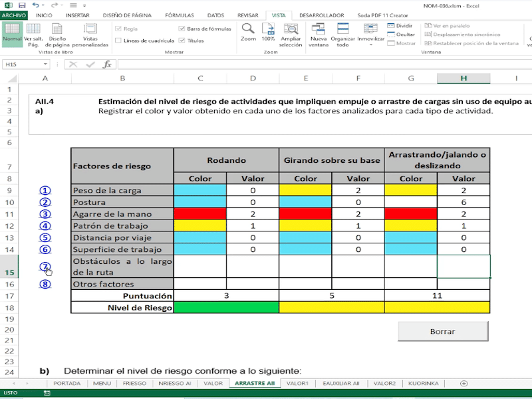Click Restablecer posición de la ventana

(471, 43)
